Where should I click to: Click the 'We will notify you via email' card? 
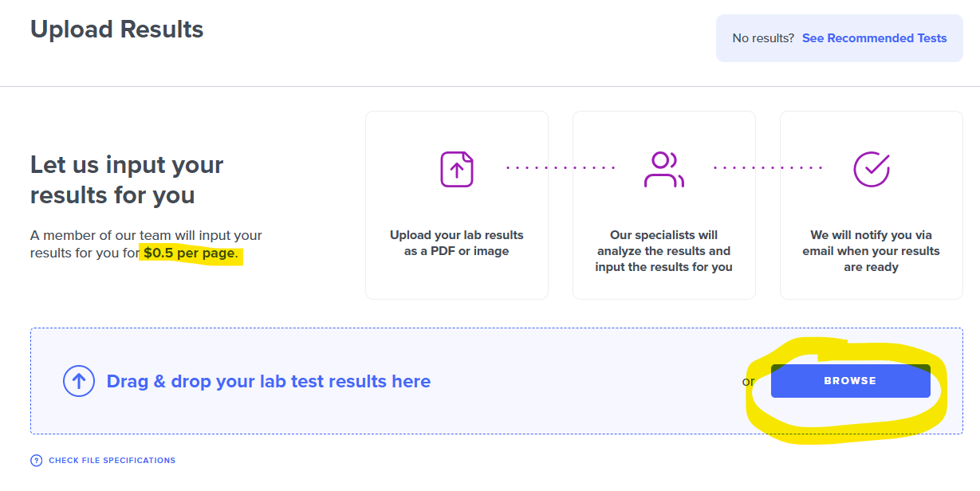click(x=871, y=205)
